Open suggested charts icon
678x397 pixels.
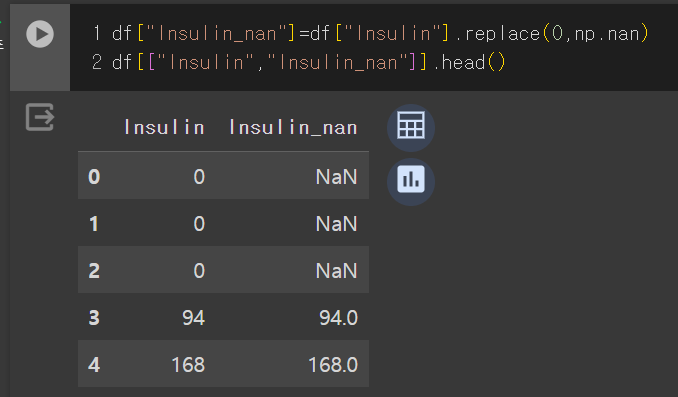click(x=411, y=182)
